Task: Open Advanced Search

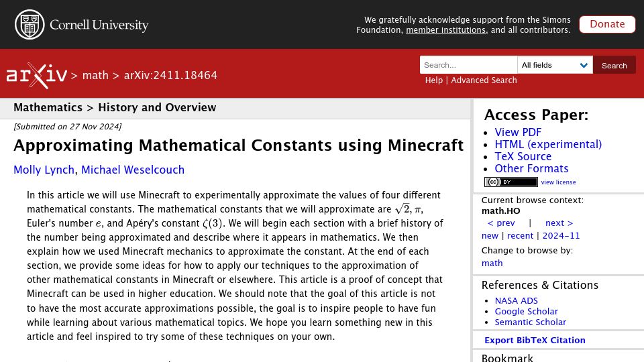Action: 484,80
